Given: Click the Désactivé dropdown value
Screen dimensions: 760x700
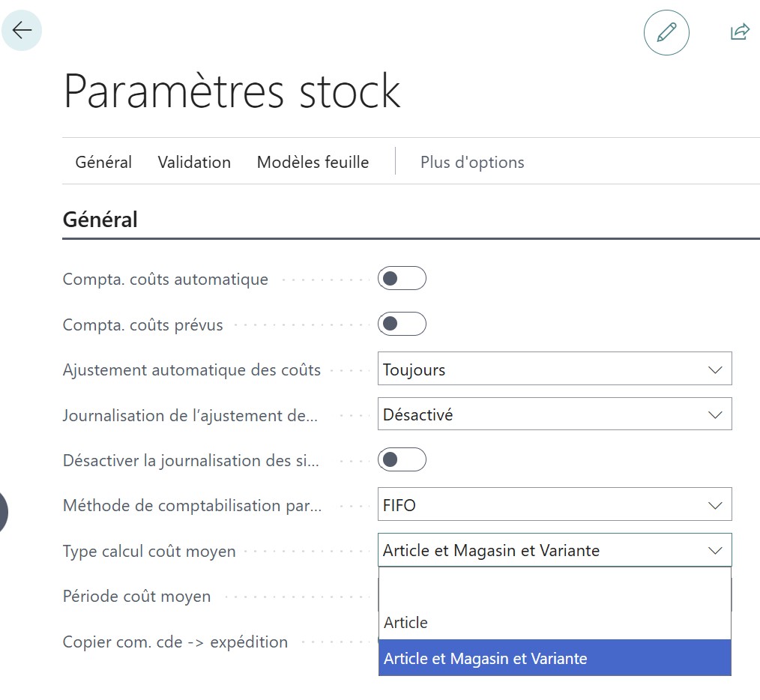Looking at the screenshot, I should [525, 414].
